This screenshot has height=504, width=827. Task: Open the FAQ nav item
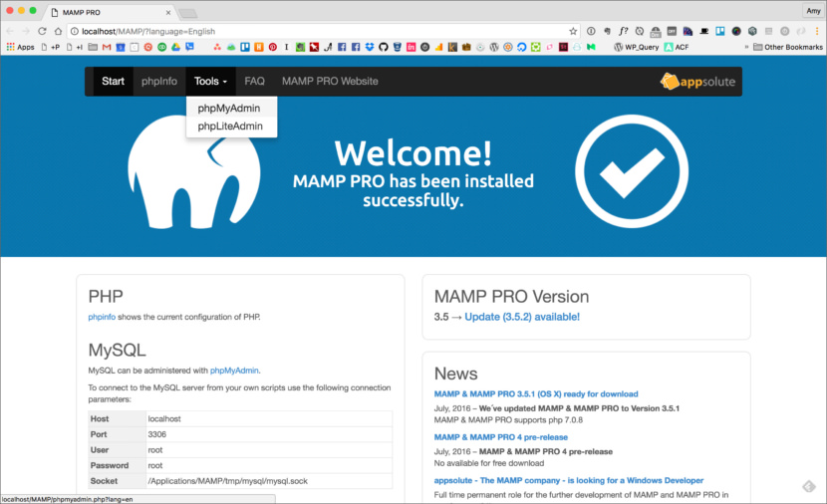(254, 82)
